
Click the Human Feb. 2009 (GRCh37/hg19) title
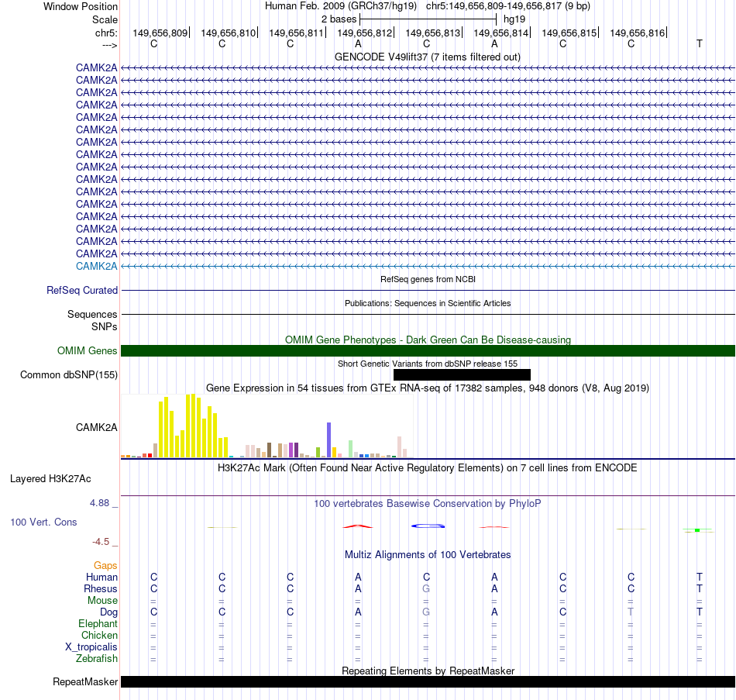coord(341,6)
